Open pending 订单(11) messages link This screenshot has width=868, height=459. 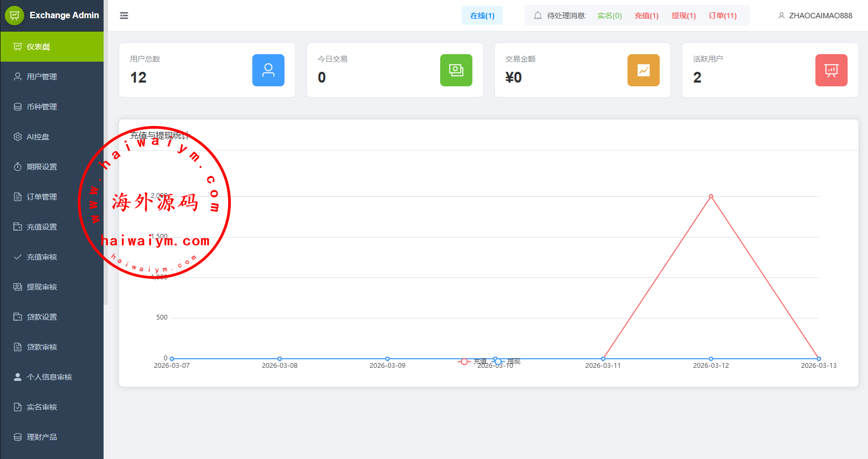click(x=723, y=16)
